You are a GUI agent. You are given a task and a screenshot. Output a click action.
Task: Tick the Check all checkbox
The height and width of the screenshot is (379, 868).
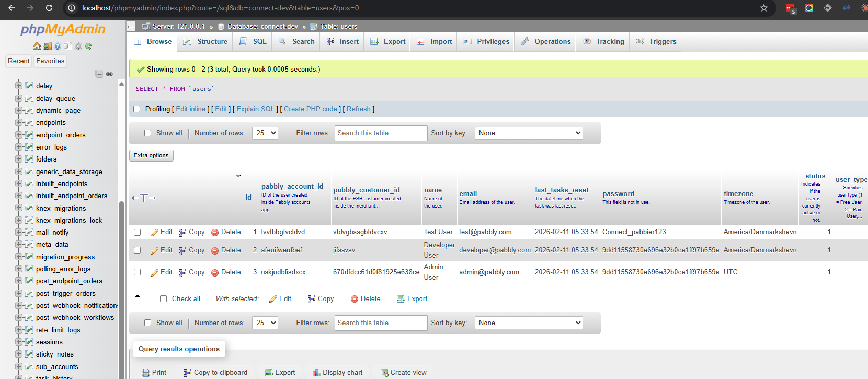(x=163, y=299)
